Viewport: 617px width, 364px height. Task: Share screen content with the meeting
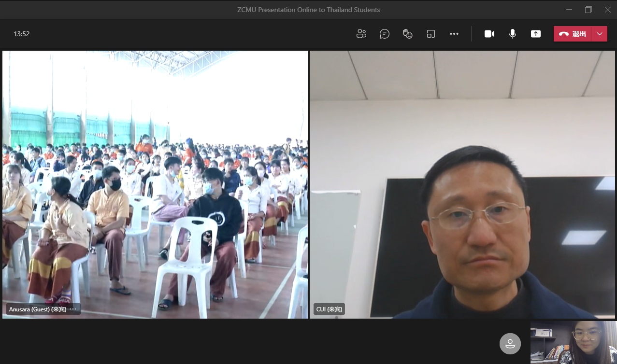pos(536,34)
